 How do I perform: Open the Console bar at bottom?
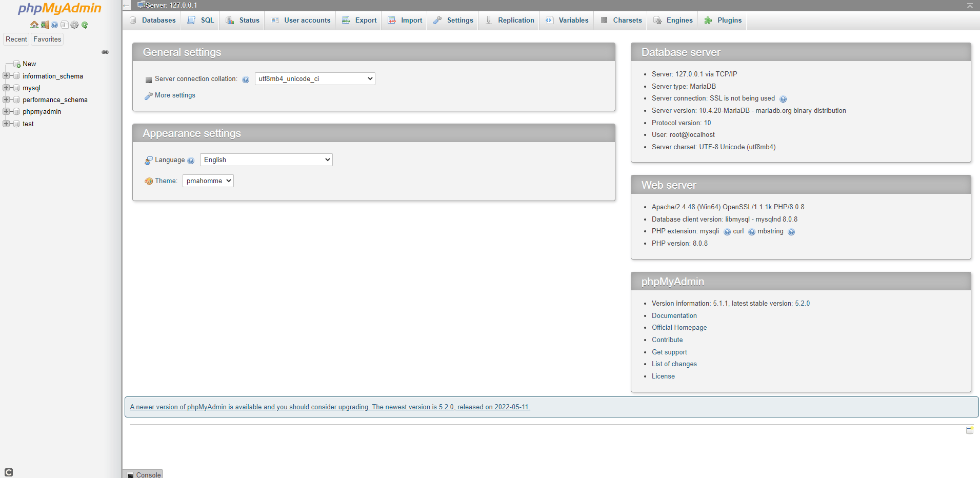(143, 474)
